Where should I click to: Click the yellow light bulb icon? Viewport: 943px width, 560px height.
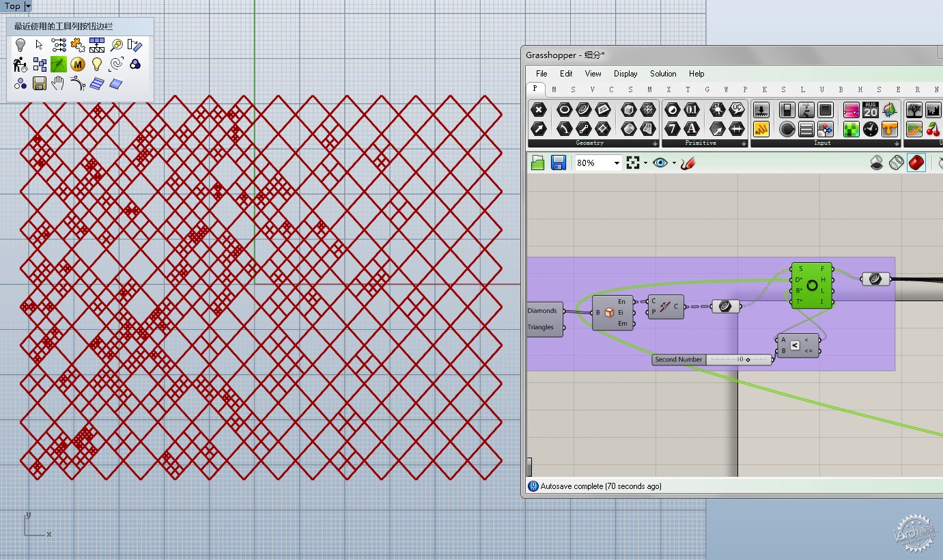[x=97, y=64]
